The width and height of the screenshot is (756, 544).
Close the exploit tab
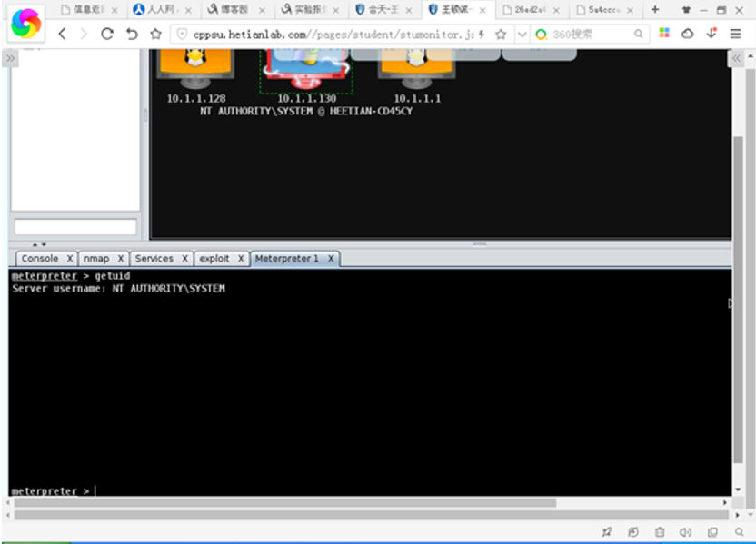pos(241,259)
